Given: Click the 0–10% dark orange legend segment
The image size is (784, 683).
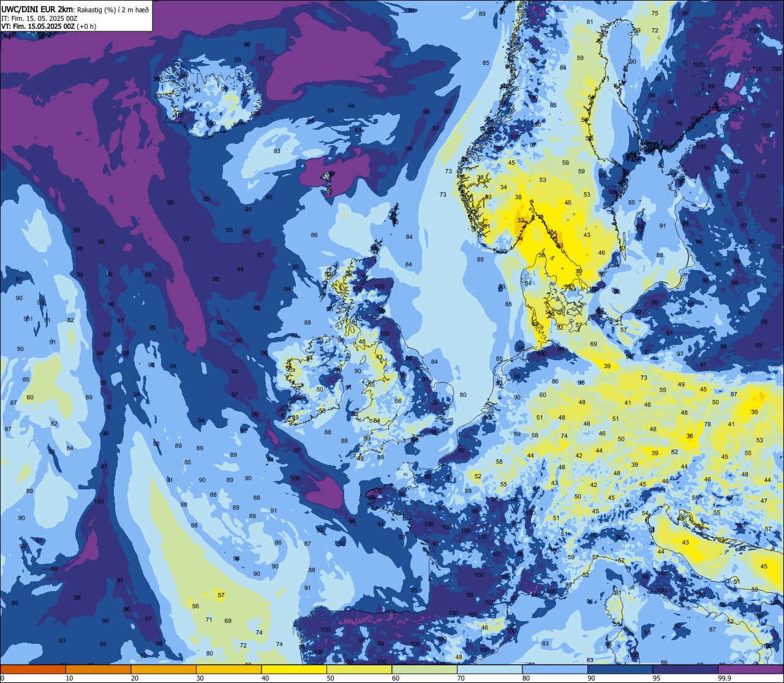Looking at the screenshot, I should click(33, 670).
